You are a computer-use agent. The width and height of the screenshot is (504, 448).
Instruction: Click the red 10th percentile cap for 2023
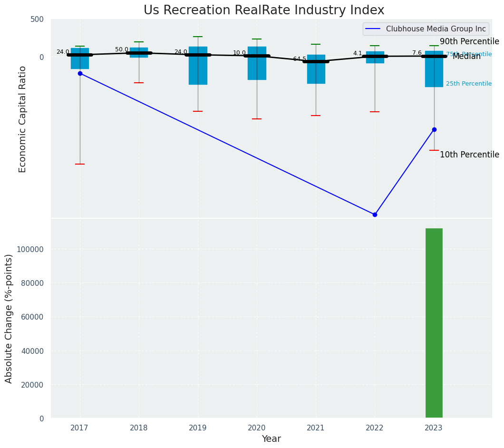tap(434, 150)
